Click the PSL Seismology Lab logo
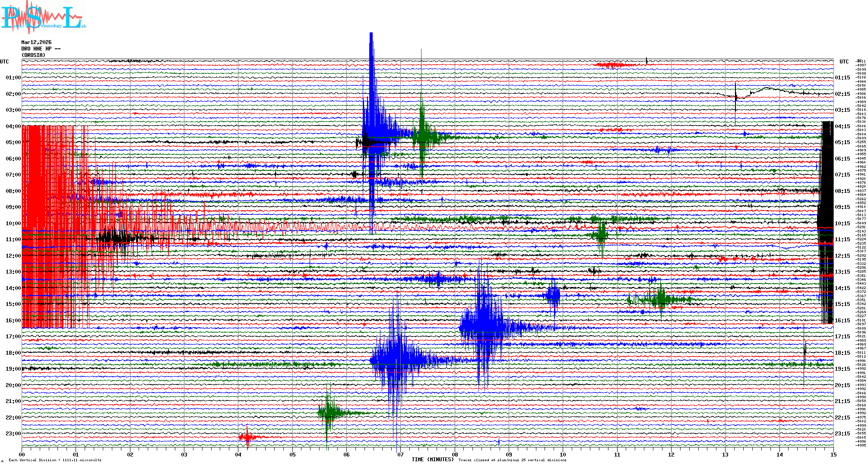Image resolution: width=868 pixels, height=466 pixels. pos(43,17)
